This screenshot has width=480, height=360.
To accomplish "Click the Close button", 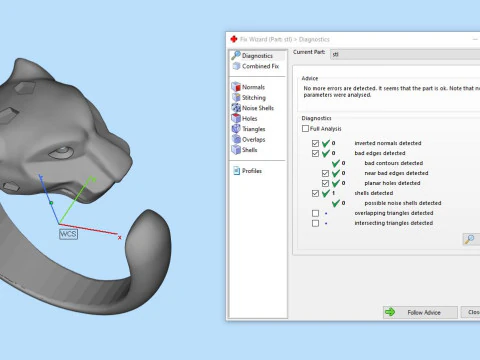I will tap(471, 312).
